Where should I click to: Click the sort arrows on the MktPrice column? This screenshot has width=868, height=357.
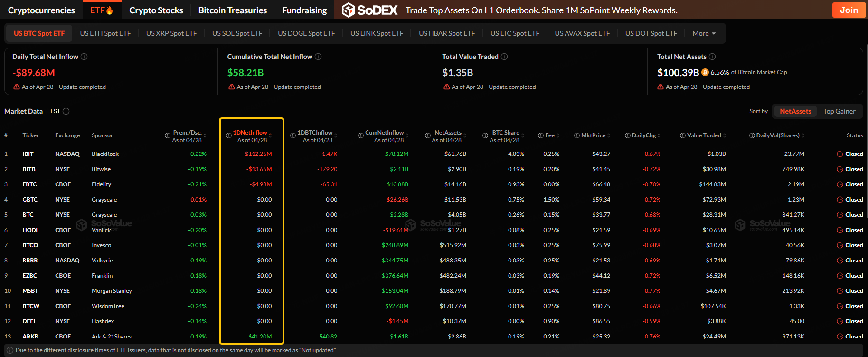click(609, 135)
